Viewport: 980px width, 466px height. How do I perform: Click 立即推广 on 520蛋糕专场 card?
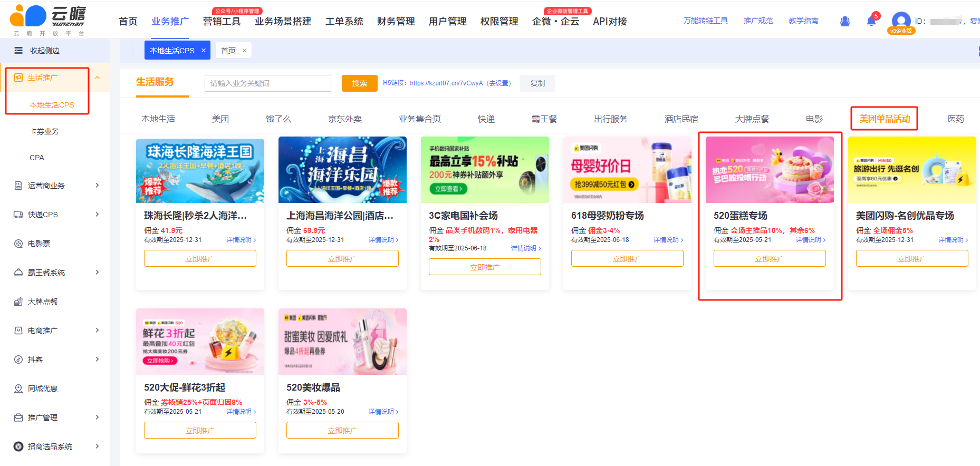770,258
